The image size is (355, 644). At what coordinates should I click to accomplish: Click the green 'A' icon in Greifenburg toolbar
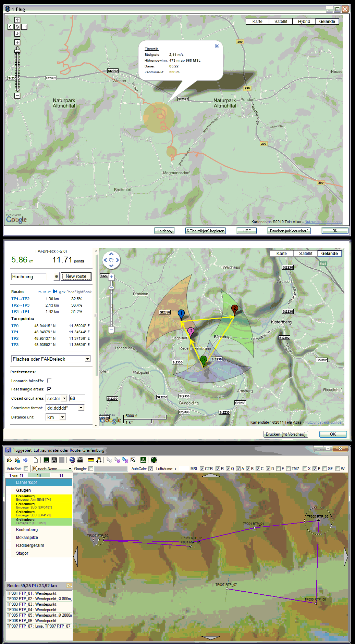(x=143, y=460)
